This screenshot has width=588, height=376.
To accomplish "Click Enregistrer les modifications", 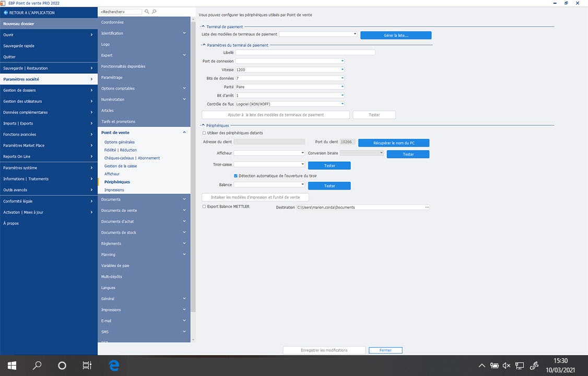I will click(x=324, y=350).
